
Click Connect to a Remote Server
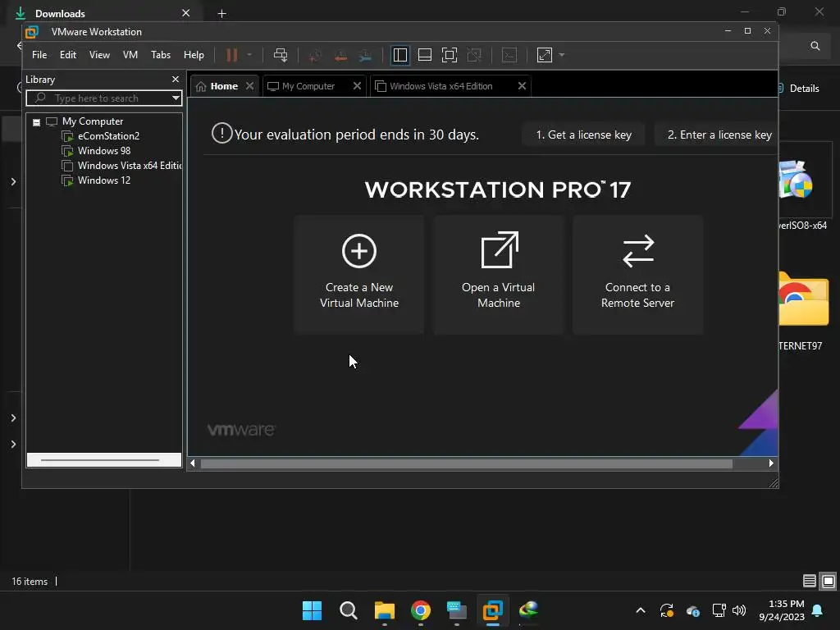pos(637,275)
